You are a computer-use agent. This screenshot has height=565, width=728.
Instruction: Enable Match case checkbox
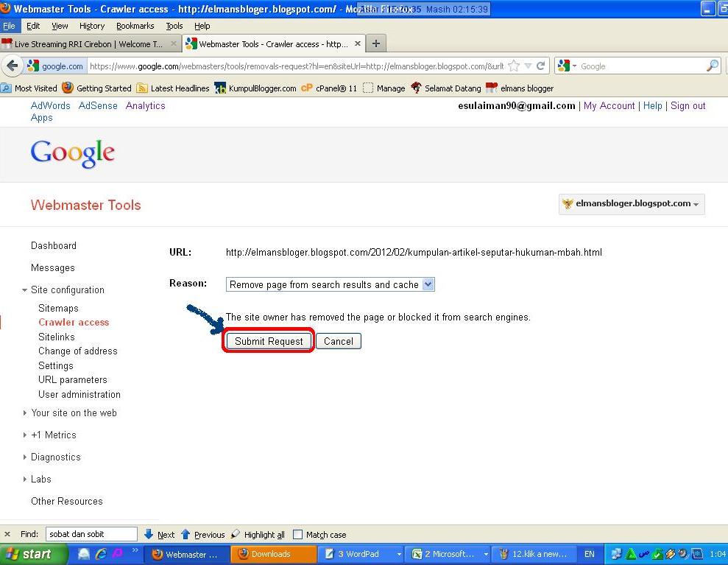click(297, 534)
